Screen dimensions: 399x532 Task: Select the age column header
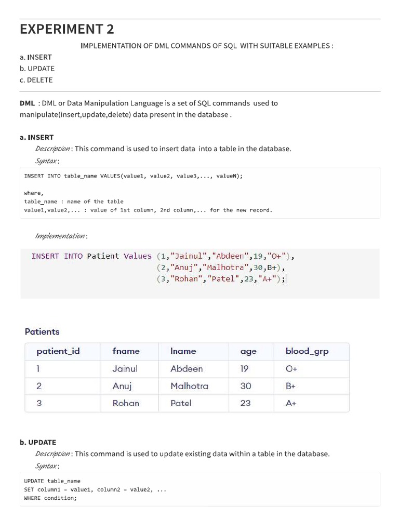248,351
